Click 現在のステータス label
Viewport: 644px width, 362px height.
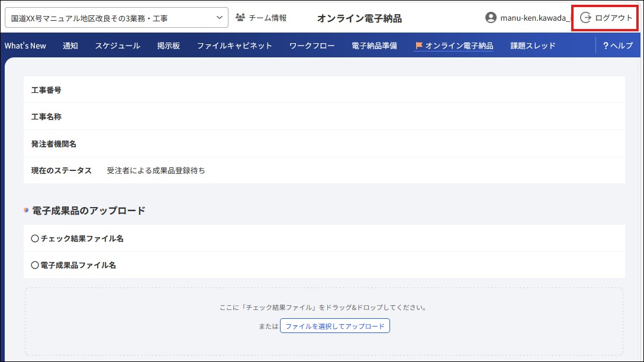click(x=61, y=170)
